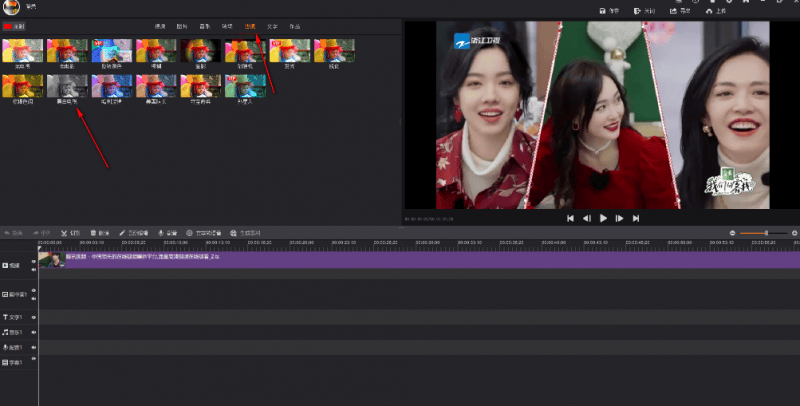Toggle visibility eye on the text track
The height and width of the screenshot is (406, 800).
tap(34, 317)
